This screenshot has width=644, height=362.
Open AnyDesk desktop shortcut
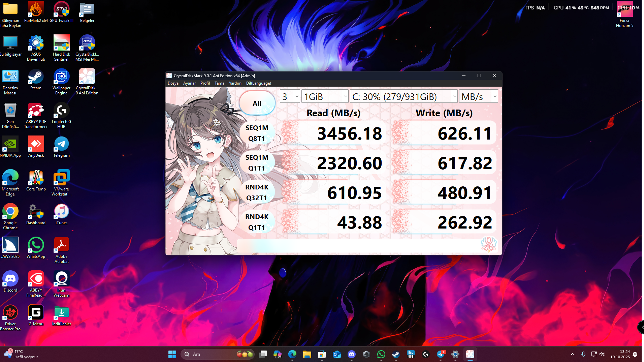36,147
